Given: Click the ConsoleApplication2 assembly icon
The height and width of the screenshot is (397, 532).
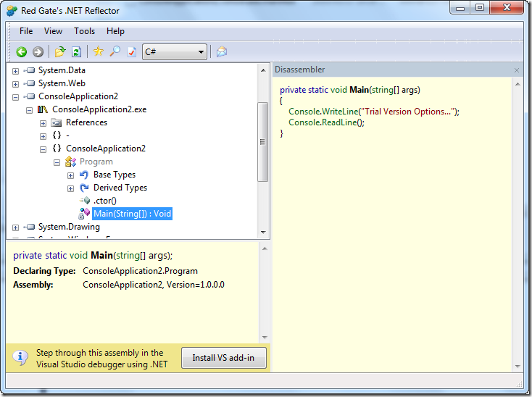Looking at the screenshot, I should click(x=30, y=96).
